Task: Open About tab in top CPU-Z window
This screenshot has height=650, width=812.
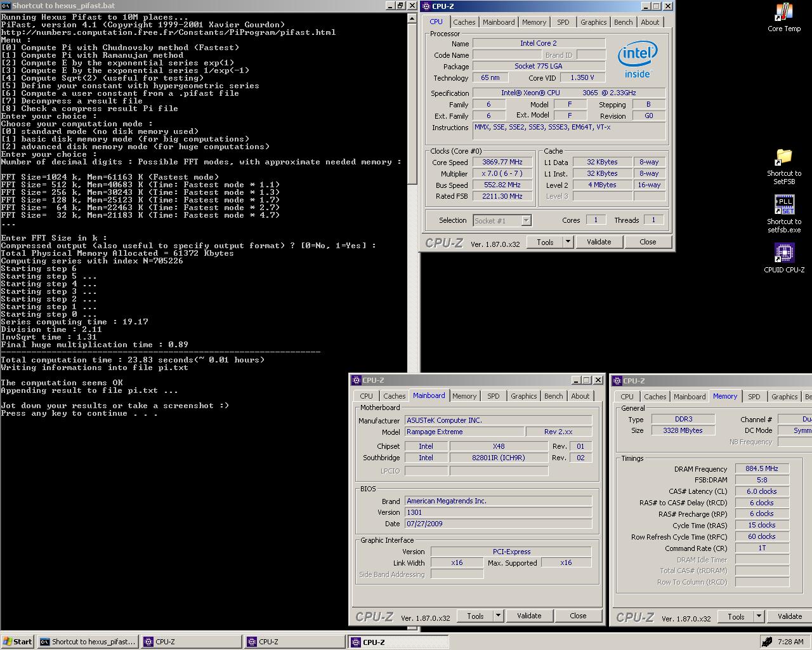Action: [x=650, y=22]
